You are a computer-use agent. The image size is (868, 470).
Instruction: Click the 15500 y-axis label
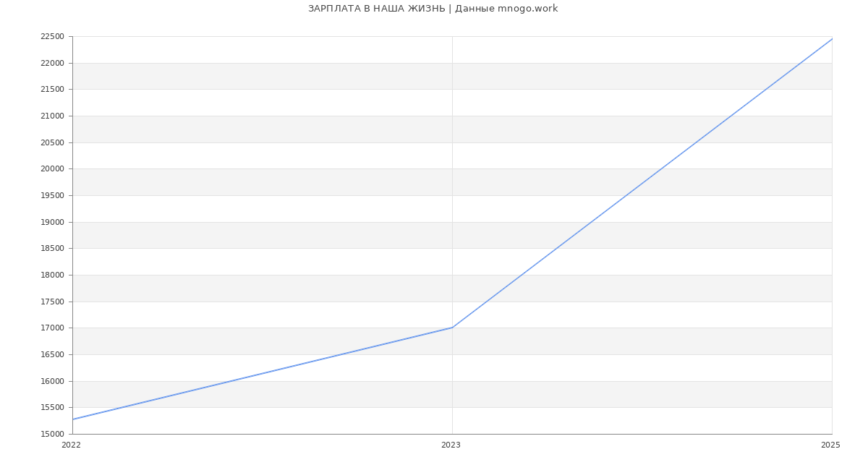(x=52, y=408)
